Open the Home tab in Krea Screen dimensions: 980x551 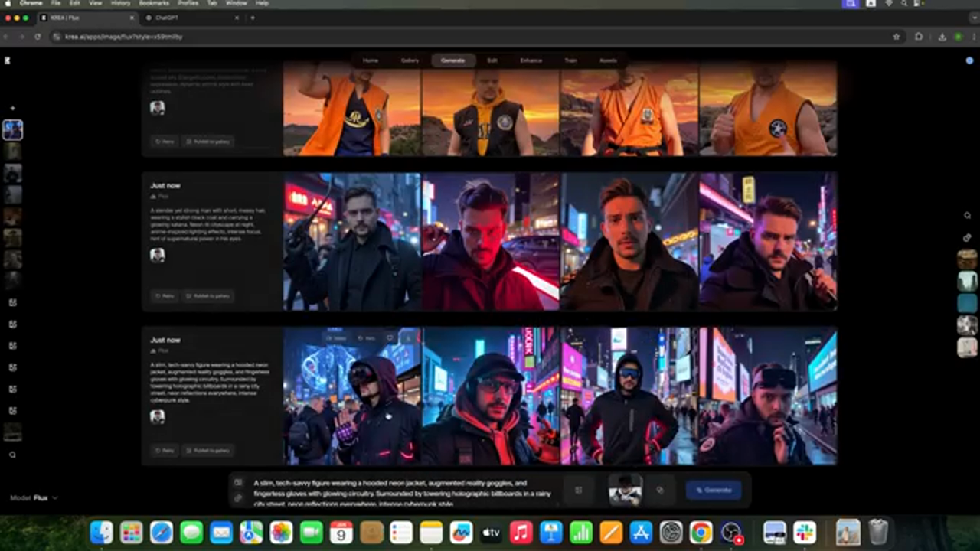click(x=371, y=60)
